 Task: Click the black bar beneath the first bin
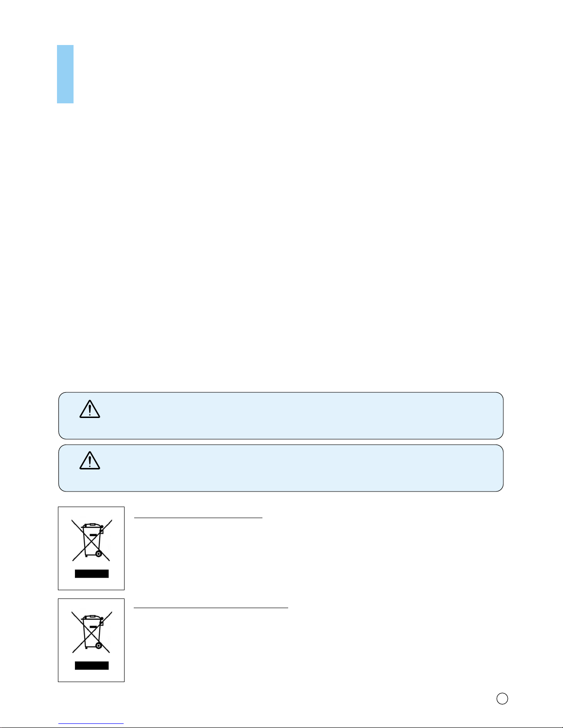(91, 574)
